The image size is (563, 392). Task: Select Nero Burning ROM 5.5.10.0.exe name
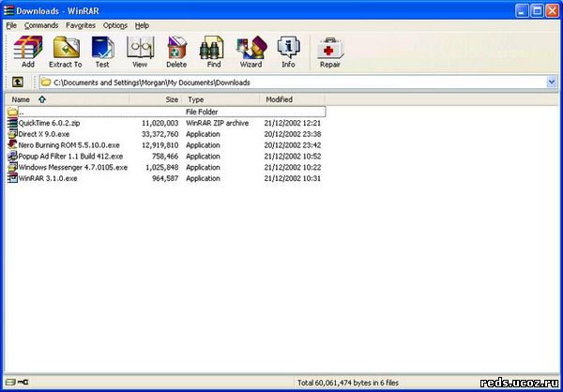pos(68,145)
